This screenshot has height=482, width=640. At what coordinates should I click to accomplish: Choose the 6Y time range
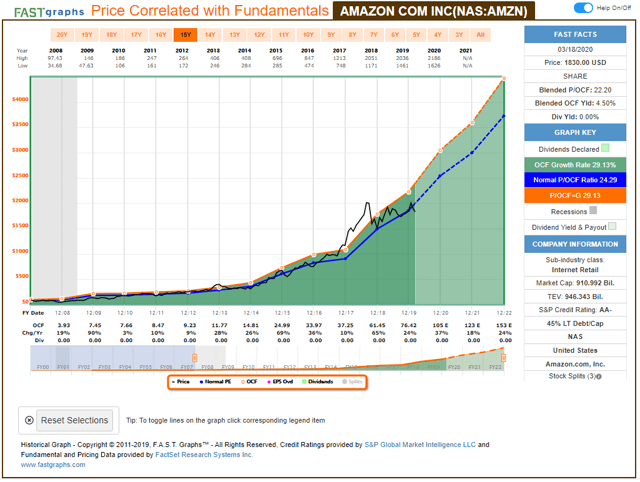coord(395,35)
